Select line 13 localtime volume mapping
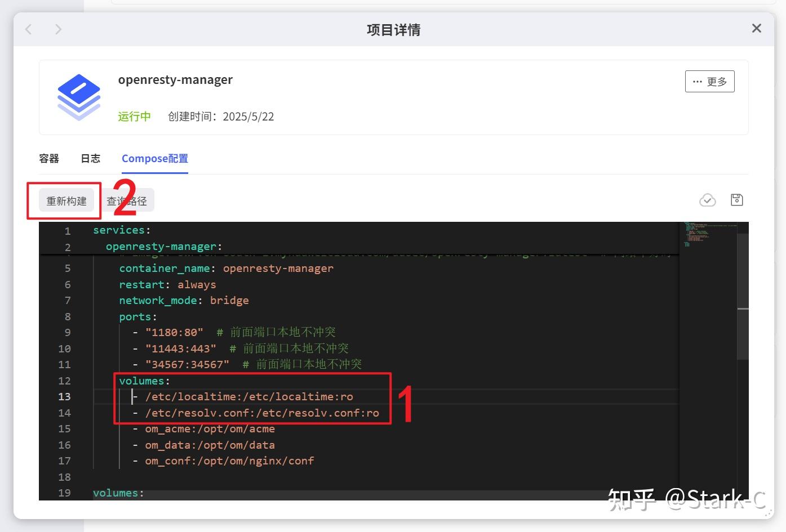Screen dimensions: 786x532 [249, 396]
